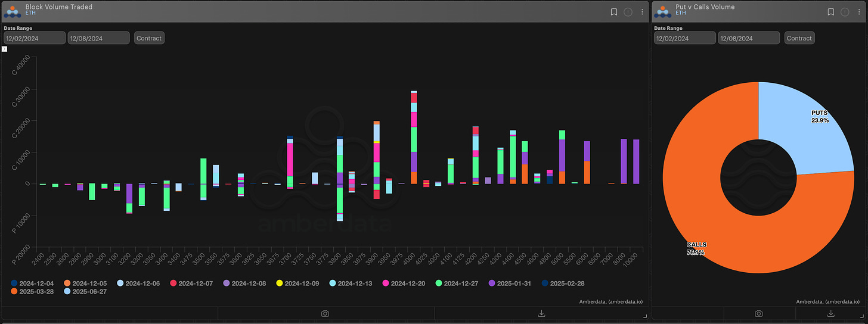The height and width of the screenshot is (324, 868).
Task: Toggle 2025-02-28 series in legend
Action: (x=563, y=283)
